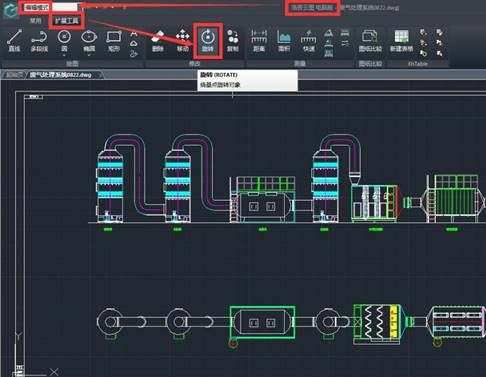Select the Polyline (多段线) tool

click(x=39, y=41)
